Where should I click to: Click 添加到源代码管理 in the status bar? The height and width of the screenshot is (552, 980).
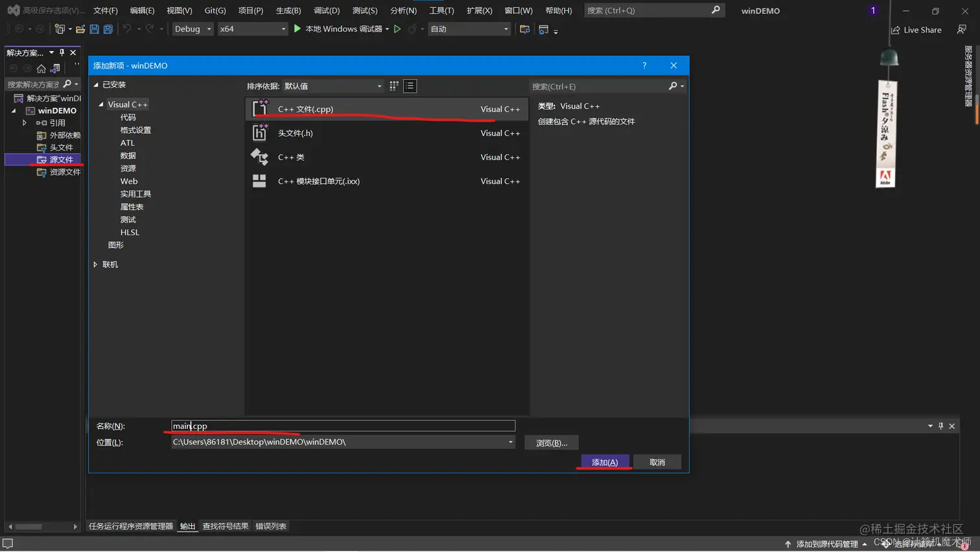coord(826,544)
